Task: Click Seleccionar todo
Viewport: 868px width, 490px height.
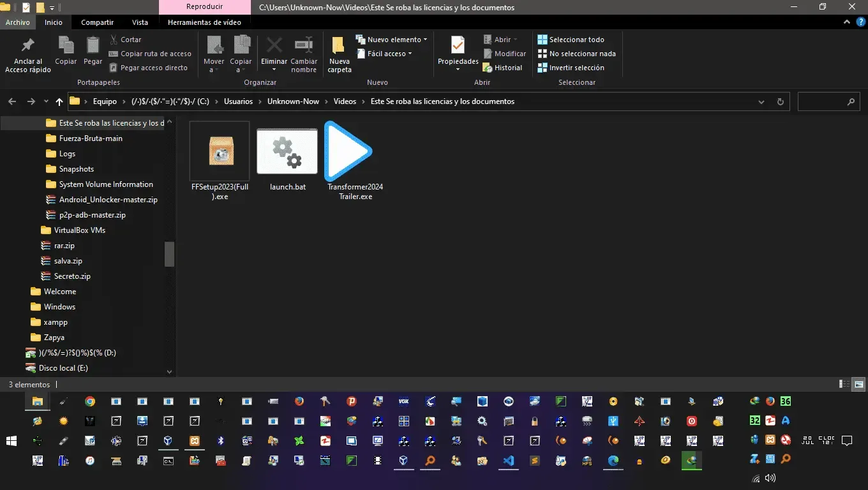Action: pos(571,40)
